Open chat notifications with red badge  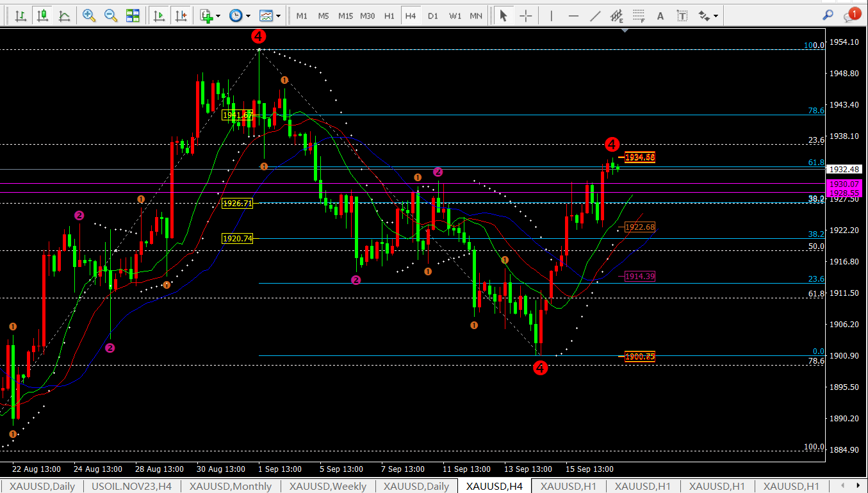pos(851,15)
